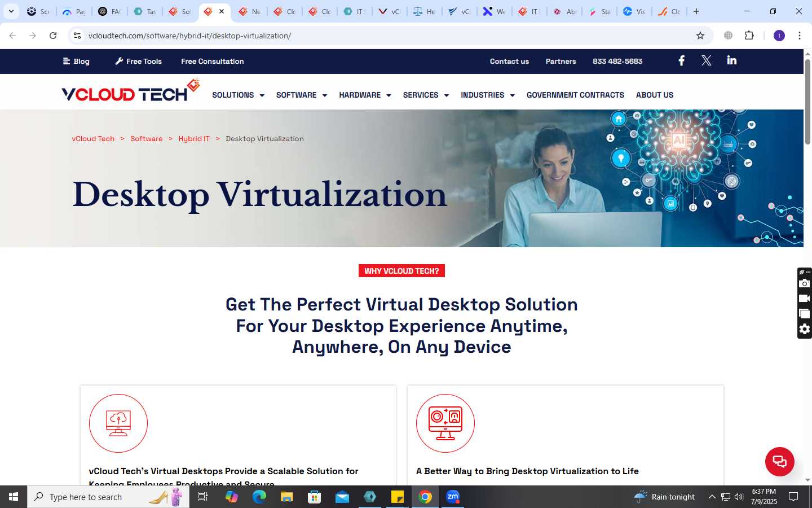Click Contact us link
Viewport: 812px width, 508px height.
click(509, 61)
